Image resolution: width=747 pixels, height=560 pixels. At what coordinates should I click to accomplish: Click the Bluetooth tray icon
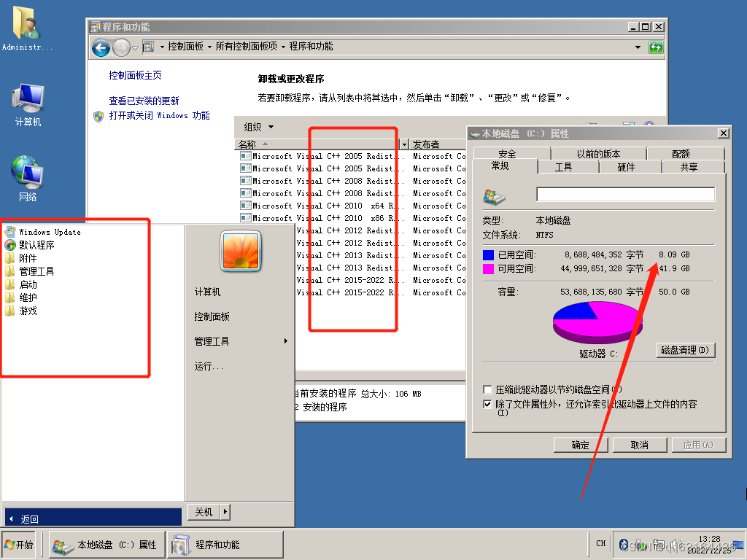623,544
